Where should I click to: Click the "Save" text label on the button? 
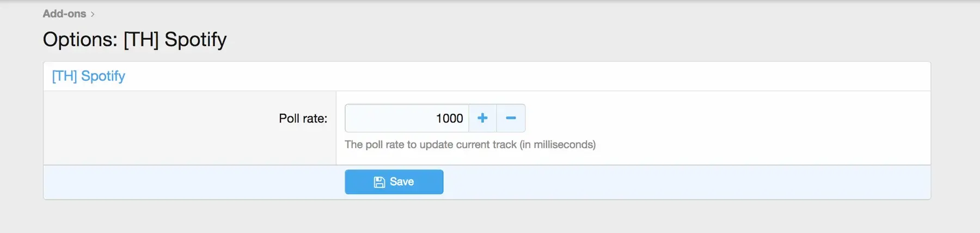point(402,182)
